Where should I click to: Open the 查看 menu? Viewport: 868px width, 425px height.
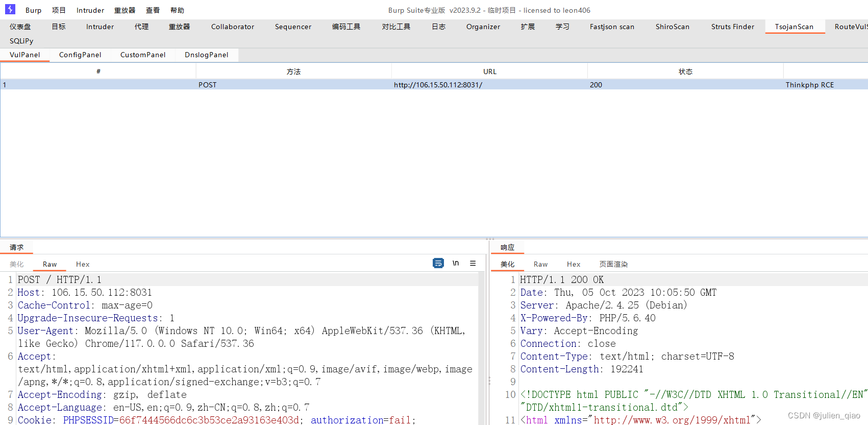[153, 10]
